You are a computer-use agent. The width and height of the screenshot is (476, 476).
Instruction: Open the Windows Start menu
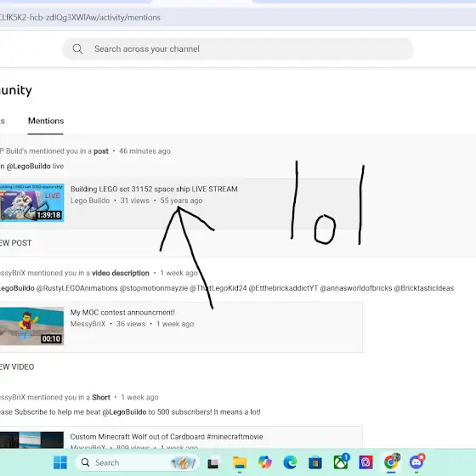[60, 462]
